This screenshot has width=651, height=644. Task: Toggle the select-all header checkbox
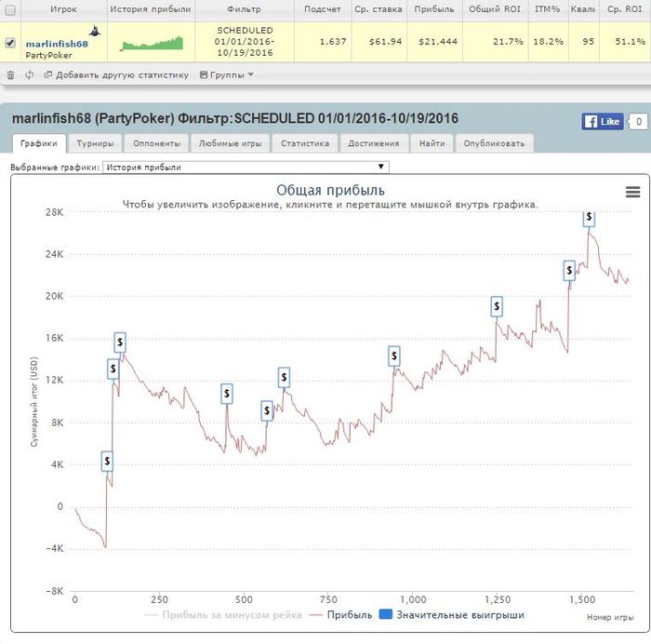(10, 10)
